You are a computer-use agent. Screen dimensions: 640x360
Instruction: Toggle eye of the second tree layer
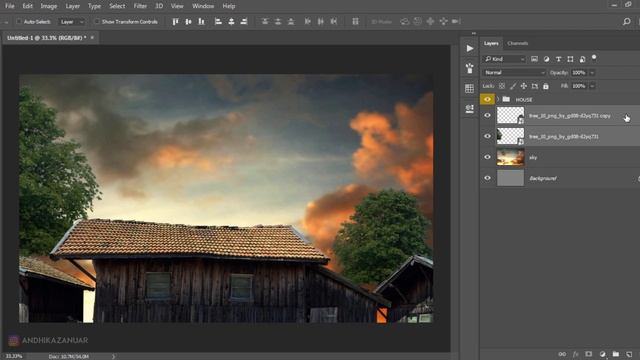[x=487, y=136]
